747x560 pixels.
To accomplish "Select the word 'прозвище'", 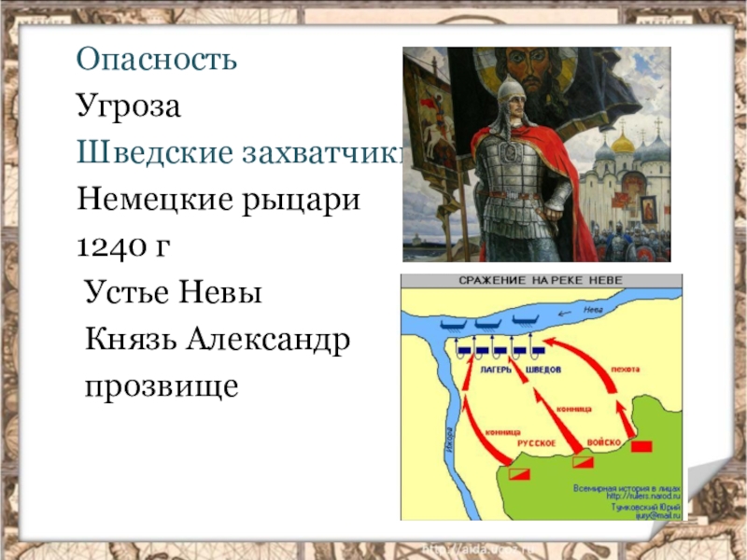I will pyautogui.click(x=162, y=386).
